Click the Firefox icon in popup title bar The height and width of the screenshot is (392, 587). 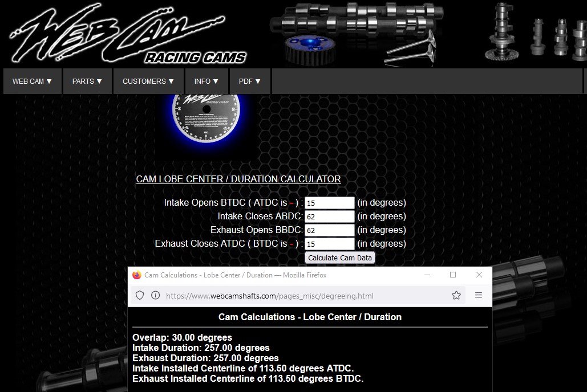pos(137,275)
